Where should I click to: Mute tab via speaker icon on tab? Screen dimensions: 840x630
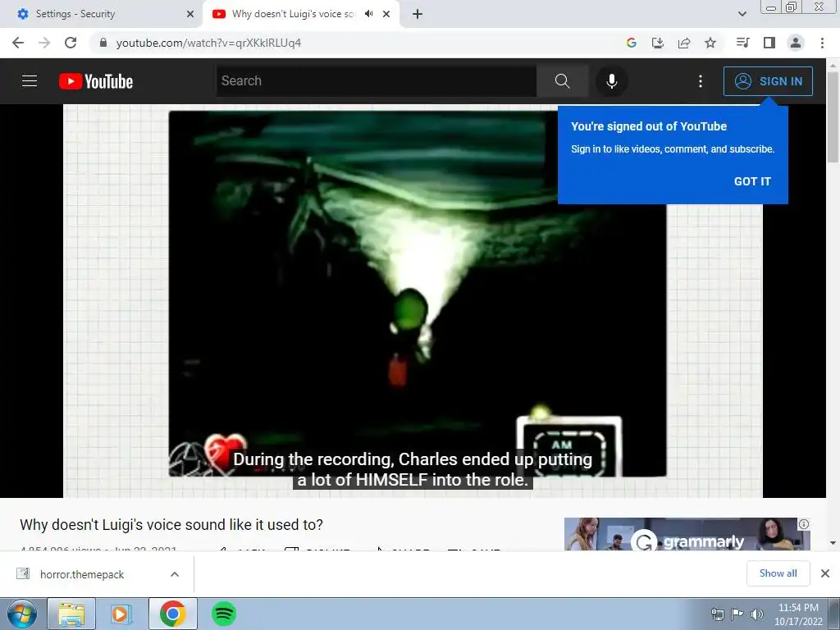click(x=368, y=14)
